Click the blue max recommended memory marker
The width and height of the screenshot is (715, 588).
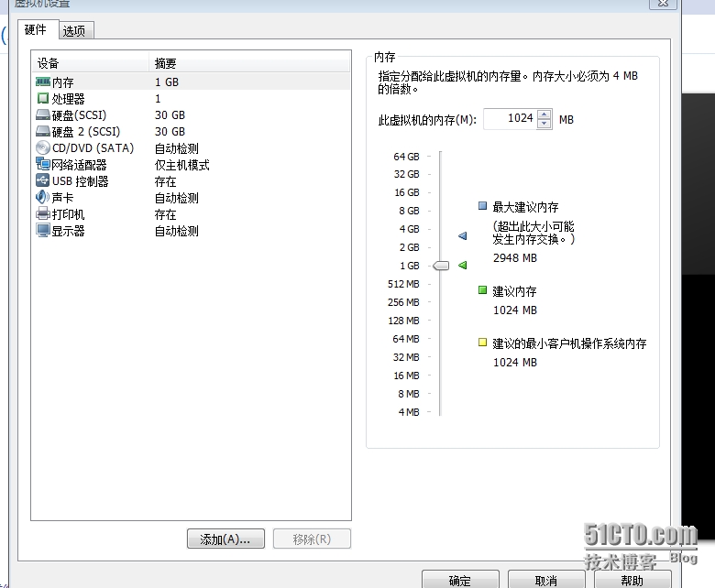(462, 236)
